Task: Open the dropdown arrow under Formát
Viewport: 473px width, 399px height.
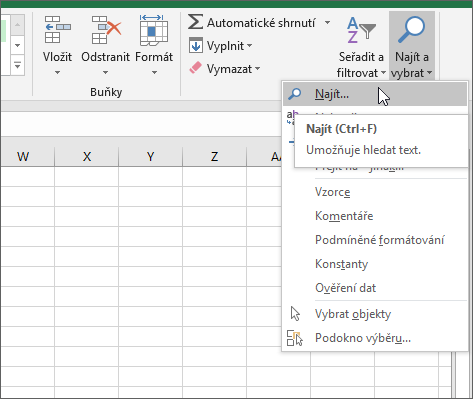Action: [x=154, y=72]
